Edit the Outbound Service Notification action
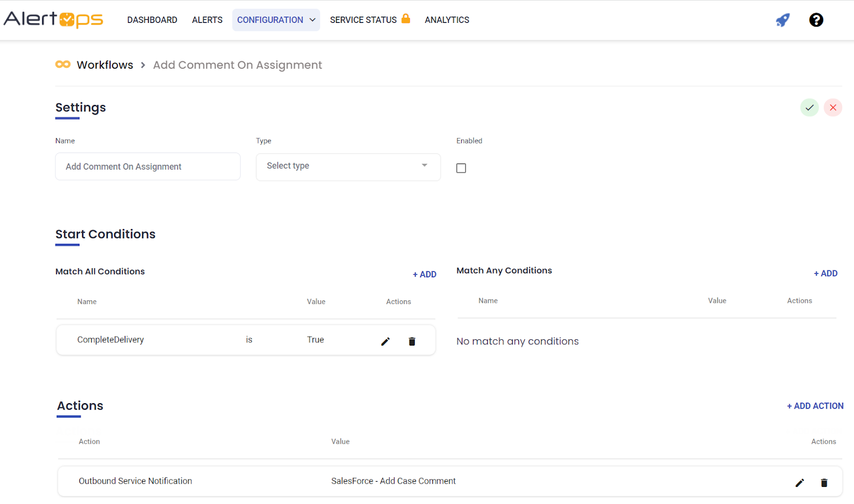The image size is (854, 504). coord(799,483)
